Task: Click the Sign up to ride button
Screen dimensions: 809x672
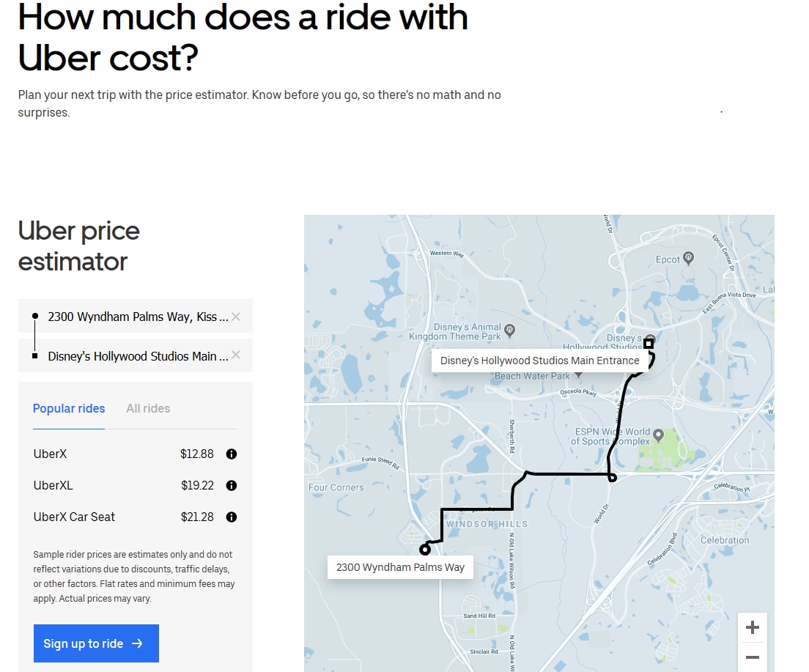Action: coord(96,643)
